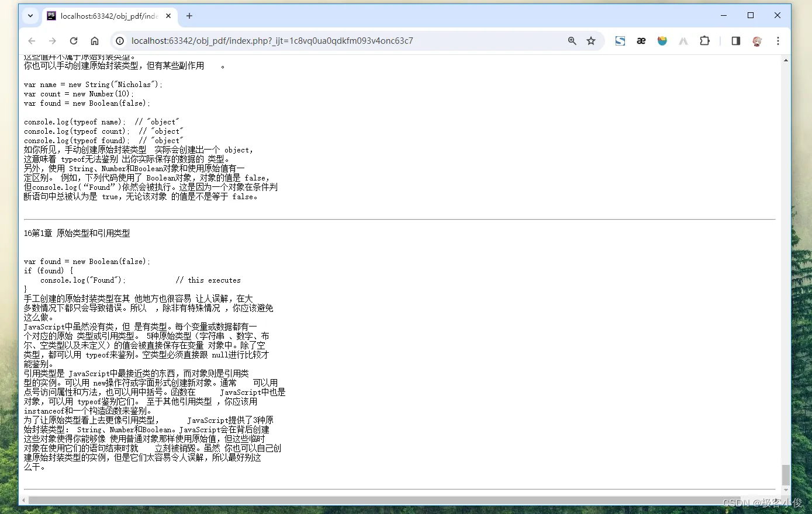Open Chrome's three-dot menu
Screen dimensions: 812x514
(x=778, y=41)
